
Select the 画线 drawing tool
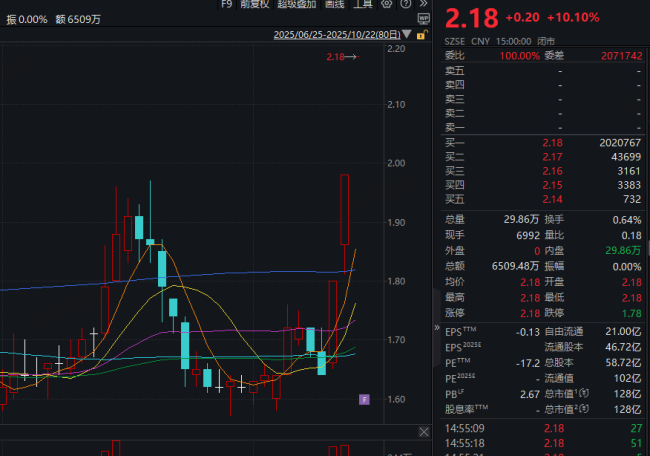click(335, 4)
